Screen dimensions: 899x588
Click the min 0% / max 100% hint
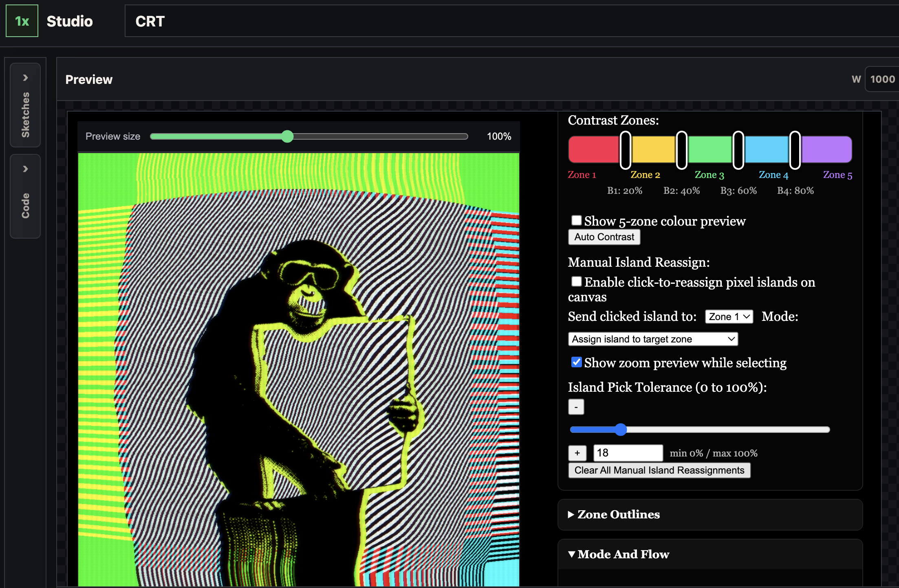[714, 453]
